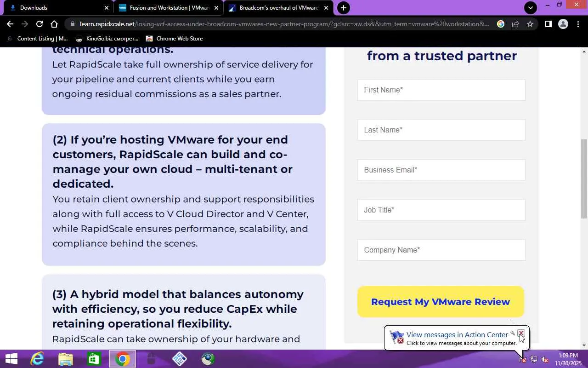Open the Chrome profile menu
The image size is (588, 368).
[x=563, y=24]
